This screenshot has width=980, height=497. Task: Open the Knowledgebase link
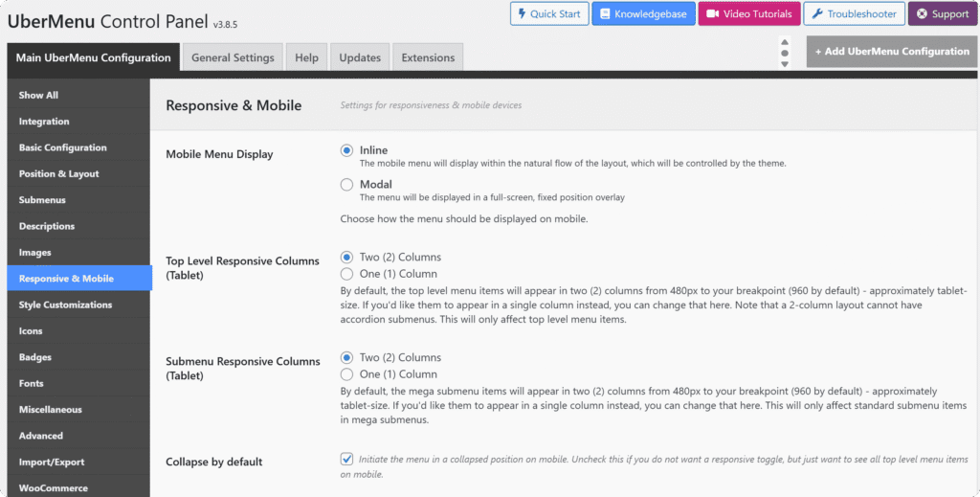(643, 13)
